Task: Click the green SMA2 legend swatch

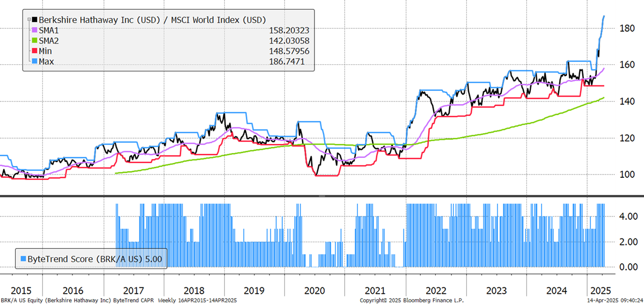Action: (35, 41)
